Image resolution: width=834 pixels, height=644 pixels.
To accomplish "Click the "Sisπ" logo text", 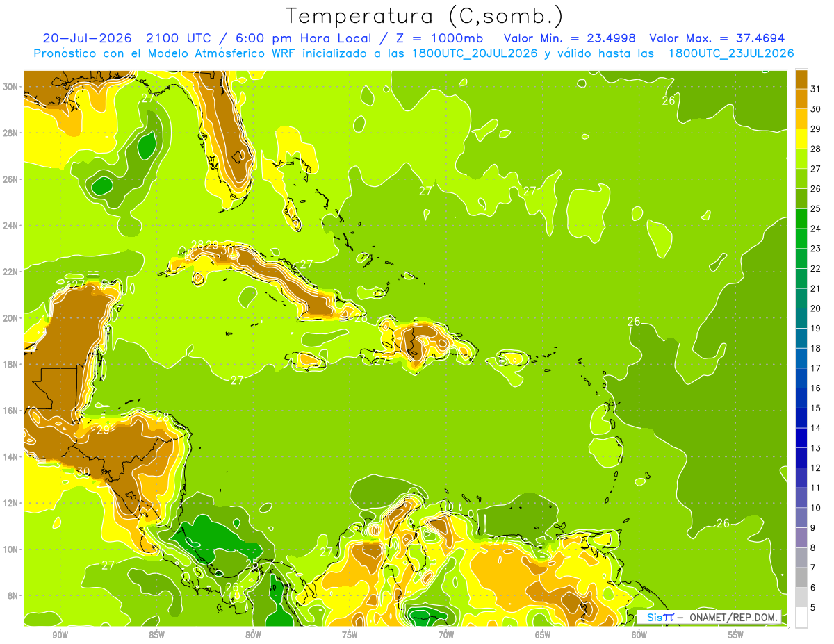I will (x=660, y=617).
